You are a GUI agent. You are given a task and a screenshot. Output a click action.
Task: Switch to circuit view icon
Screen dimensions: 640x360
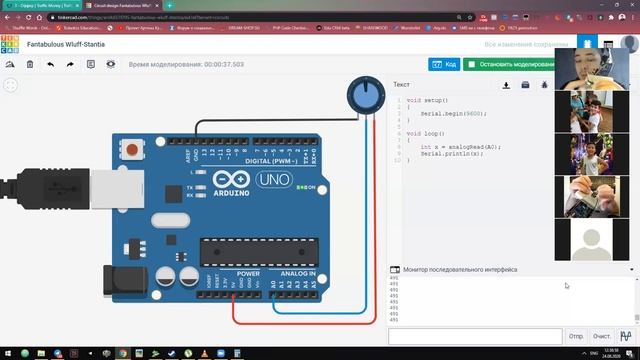[x=587, y=44]
